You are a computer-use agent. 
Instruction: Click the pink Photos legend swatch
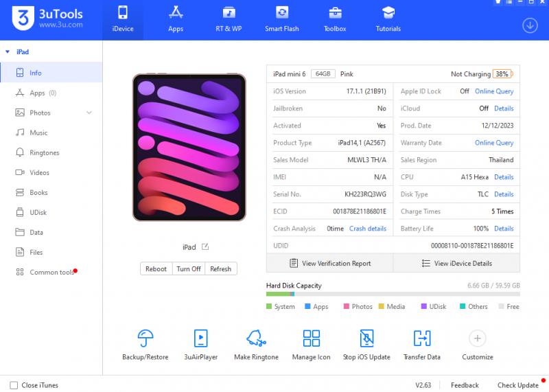[x=347, y=306]
